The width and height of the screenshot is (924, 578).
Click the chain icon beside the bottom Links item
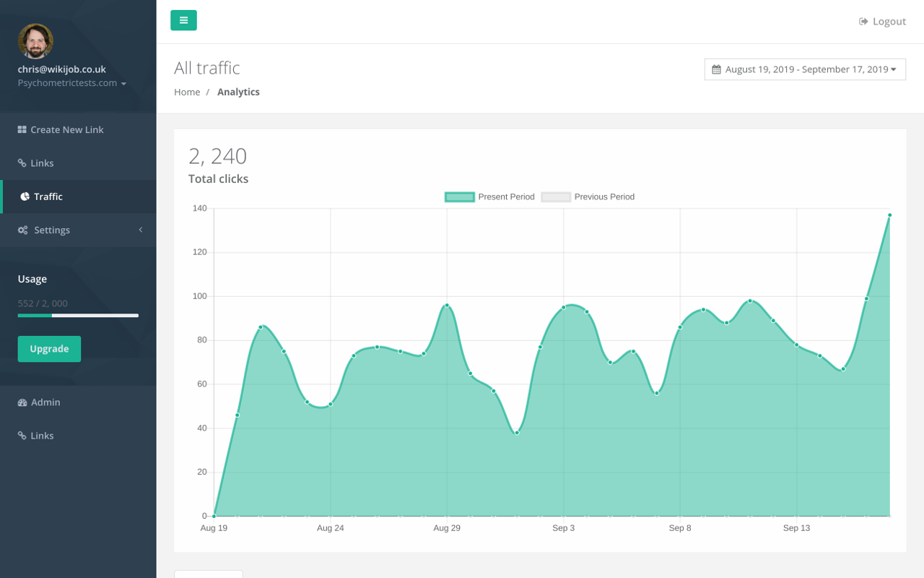22,436
